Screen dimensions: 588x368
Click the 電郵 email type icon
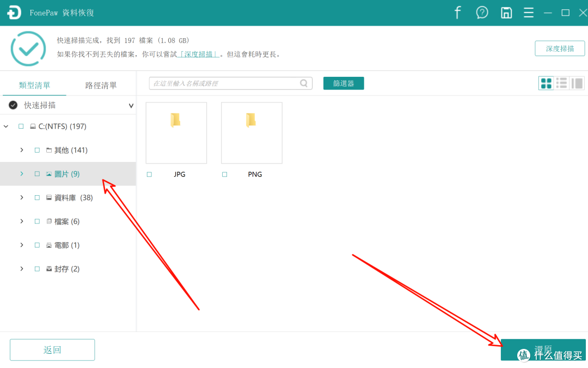pos(49,245)
